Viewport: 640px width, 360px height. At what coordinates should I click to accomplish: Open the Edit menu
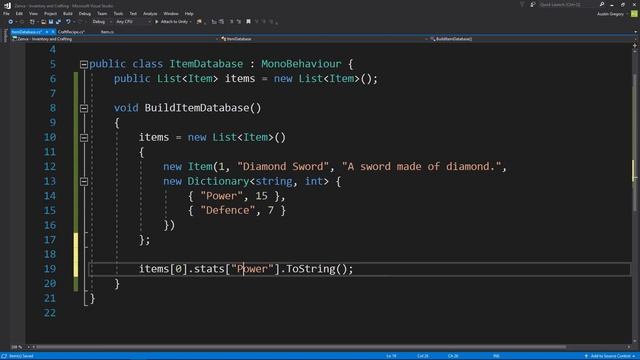point(19,13)
